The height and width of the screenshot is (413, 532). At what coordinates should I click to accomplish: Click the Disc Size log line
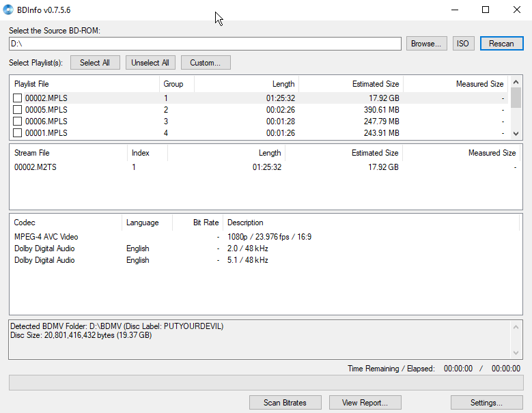(81, 335)
